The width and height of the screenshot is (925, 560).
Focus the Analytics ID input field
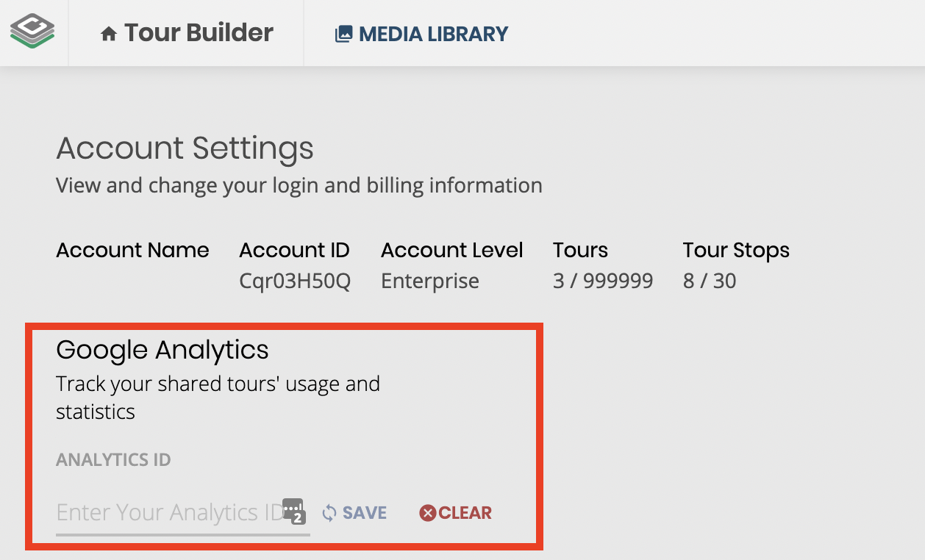click(x=183, y=512)
